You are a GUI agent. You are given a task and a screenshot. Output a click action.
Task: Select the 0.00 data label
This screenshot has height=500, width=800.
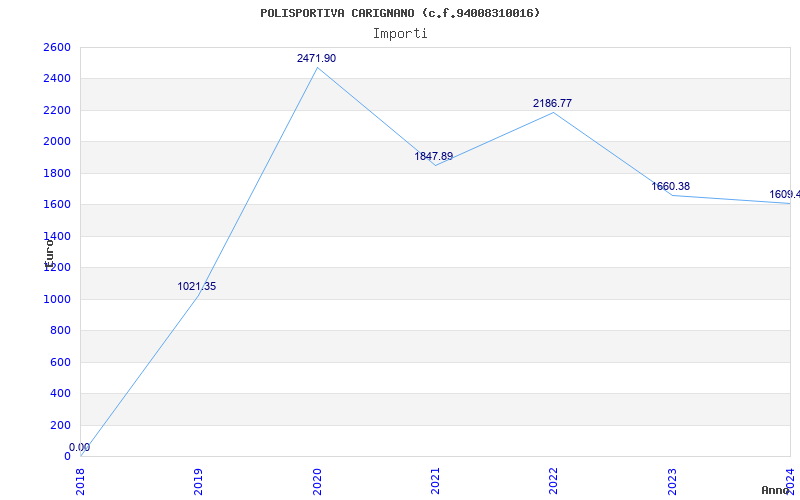(x=80, y=447)
